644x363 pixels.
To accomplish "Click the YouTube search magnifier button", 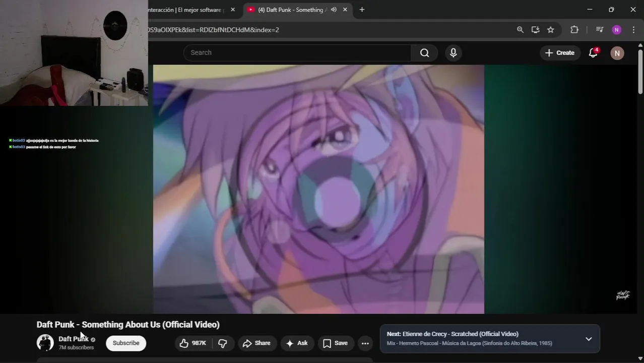I will (424, 53).
